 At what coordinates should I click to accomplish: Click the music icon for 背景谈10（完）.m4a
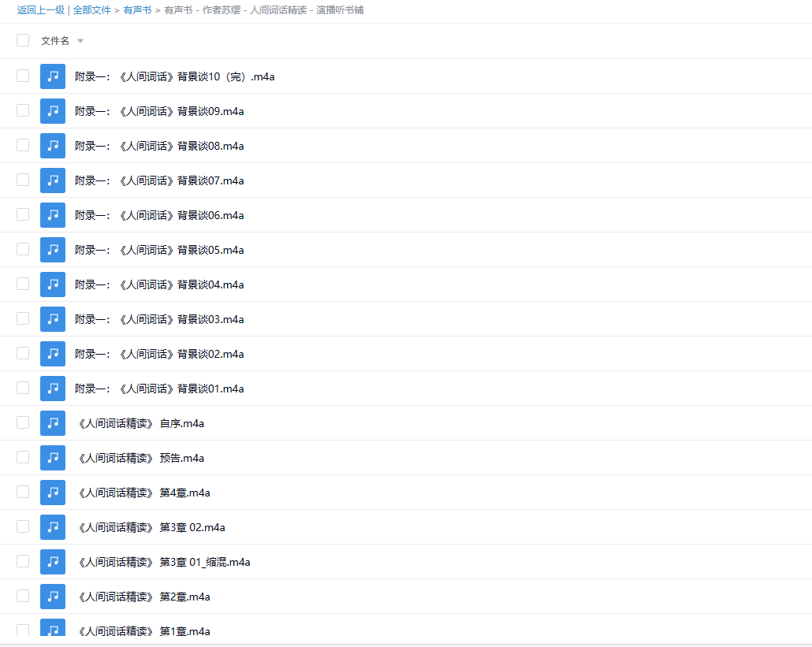click(x=53, y=76)
